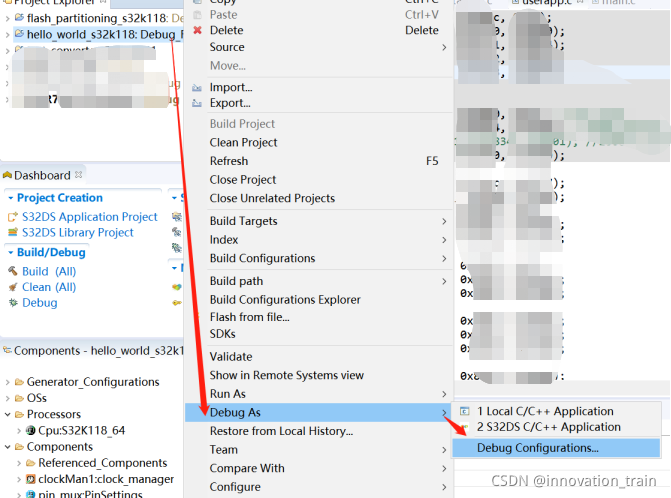Click the Cpu:S32K118_64 chip icon

pyautogui.click(x=30, y=430)
